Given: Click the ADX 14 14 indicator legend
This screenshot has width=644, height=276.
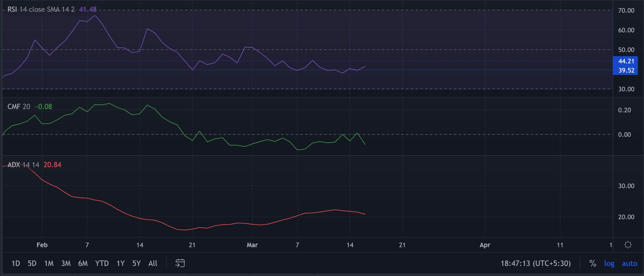Looking at the screenshot, I should [23, 165].
